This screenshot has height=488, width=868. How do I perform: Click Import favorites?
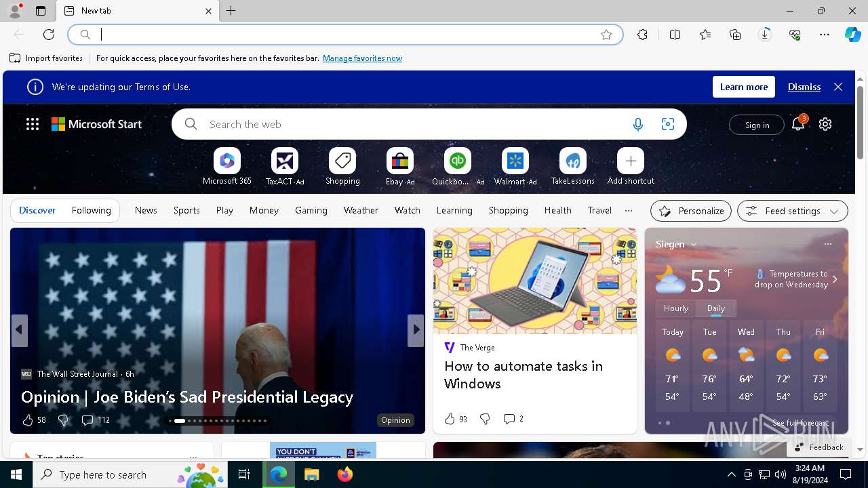click(x=46, y=58)
